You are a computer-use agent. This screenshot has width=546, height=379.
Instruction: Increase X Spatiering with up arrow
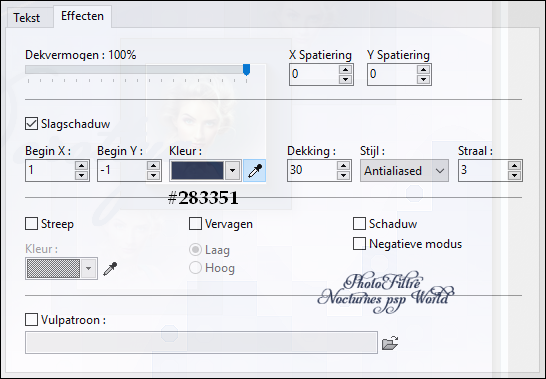(x=345, y=70)
